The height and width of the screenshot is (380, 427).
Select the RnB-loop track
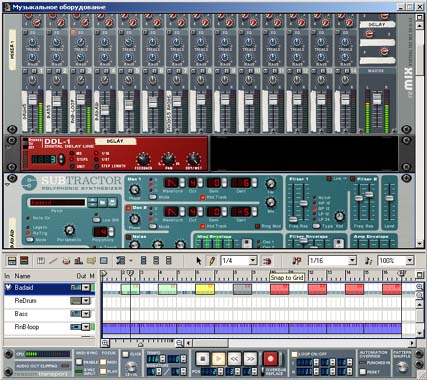(49, 327)
